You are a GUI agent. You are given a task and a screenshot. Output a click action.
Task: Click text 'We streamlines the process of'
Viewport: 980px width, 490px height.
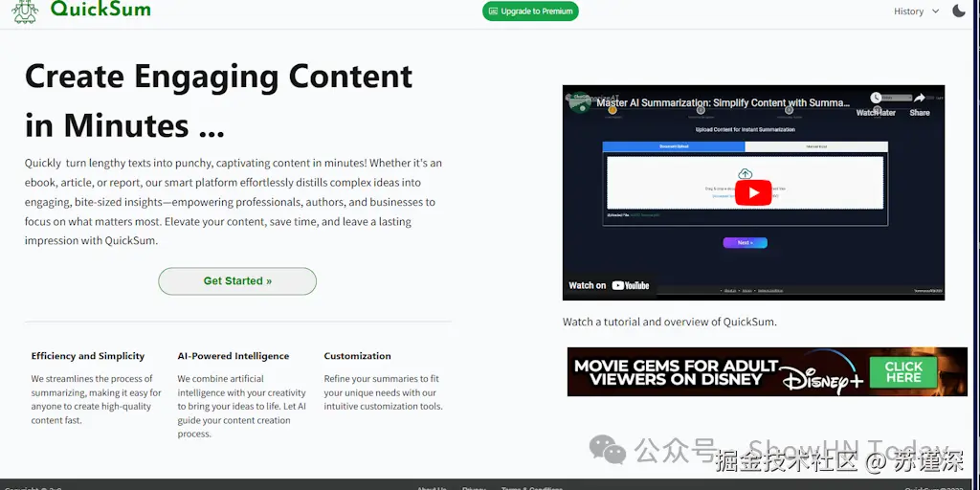point(97,399)
